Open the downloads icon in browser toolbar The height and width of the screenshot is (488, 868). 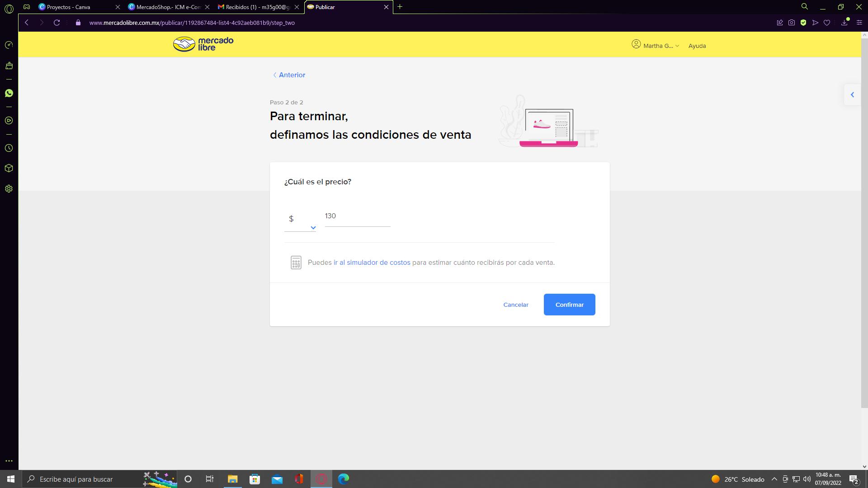(x=844, y=23)
